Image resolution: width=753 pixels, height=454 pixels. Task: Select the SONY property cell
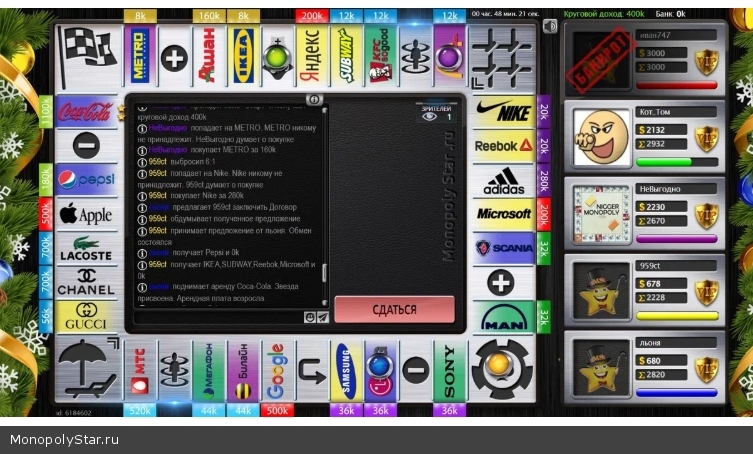coord(449,371)
